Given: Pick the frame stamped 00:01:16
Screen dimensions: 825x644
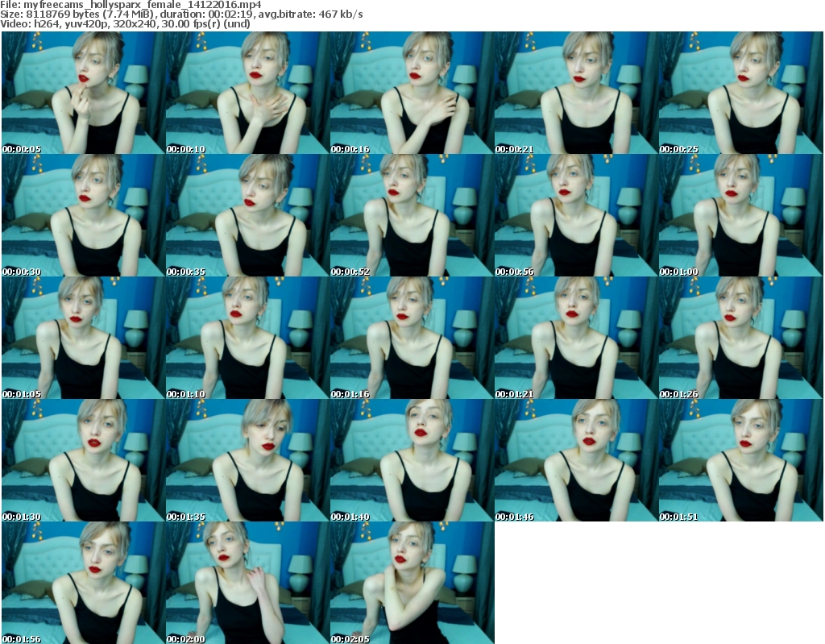Looking at the screenshot, I should pyautogui.click(x=412, y=338).
